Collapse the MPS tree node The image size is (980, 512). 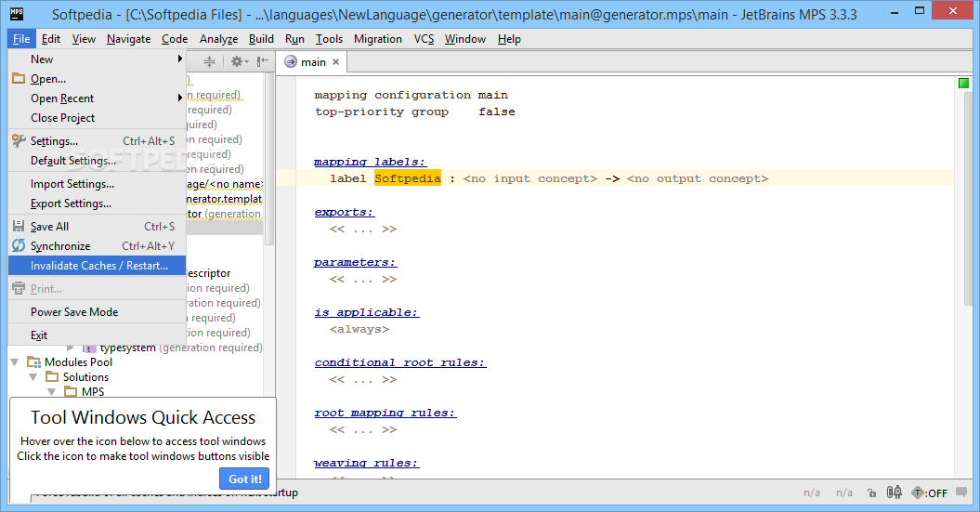click(52, 392)
